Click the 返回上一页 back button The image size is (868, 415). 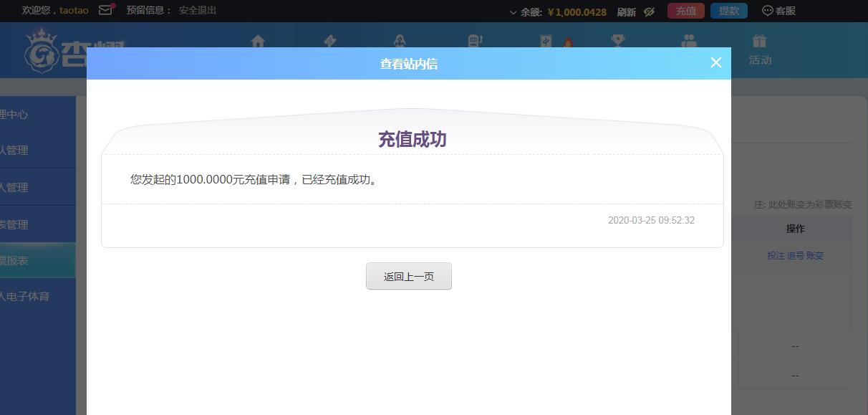coord(409,276)
